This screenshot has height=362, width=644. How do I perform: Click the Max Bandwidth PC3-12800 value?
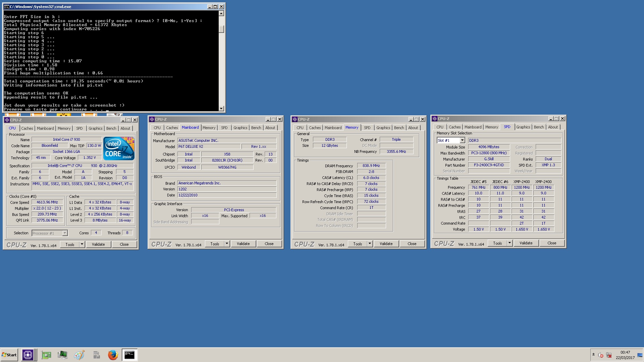[489, 153]
